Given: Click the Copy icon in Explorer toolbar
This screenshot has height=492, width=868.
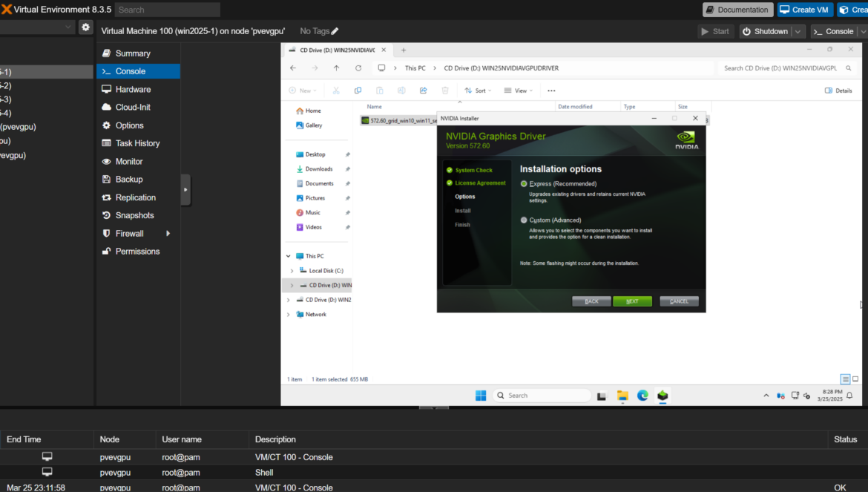Looking at the screenshot, I should (358, 91).
